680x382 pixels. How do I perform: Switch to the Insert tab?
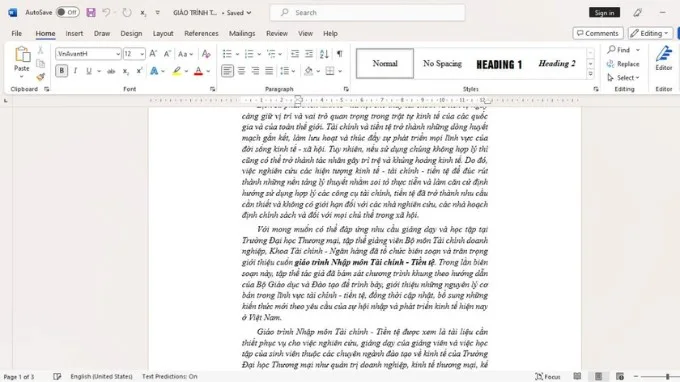(74, 33)
